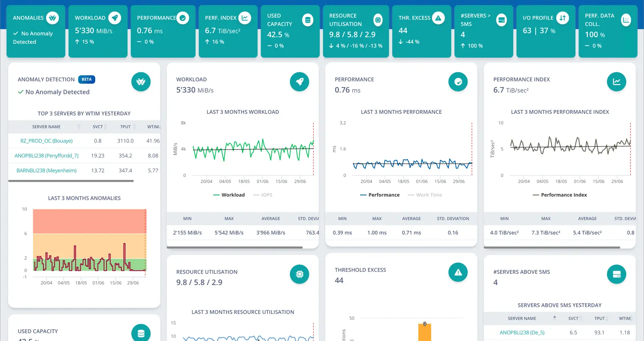Click the Workload rocket icon in the top tile
The height and width of the screenshot is (341, 644).
tap(115, 18)
